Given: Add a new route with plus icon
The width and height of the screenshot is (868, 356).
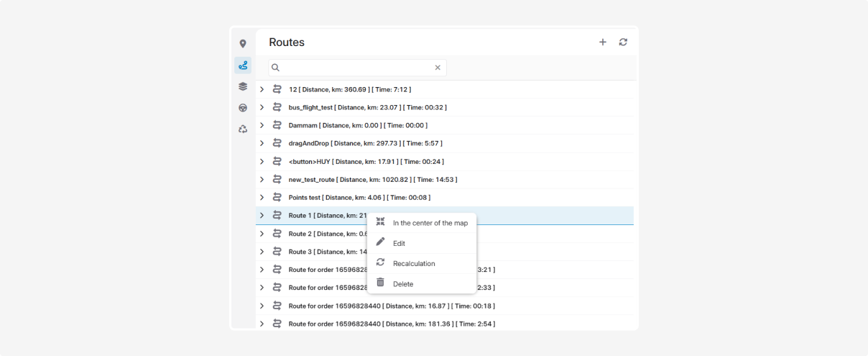Looking at the screenshot, I should (x=603, y=42).
